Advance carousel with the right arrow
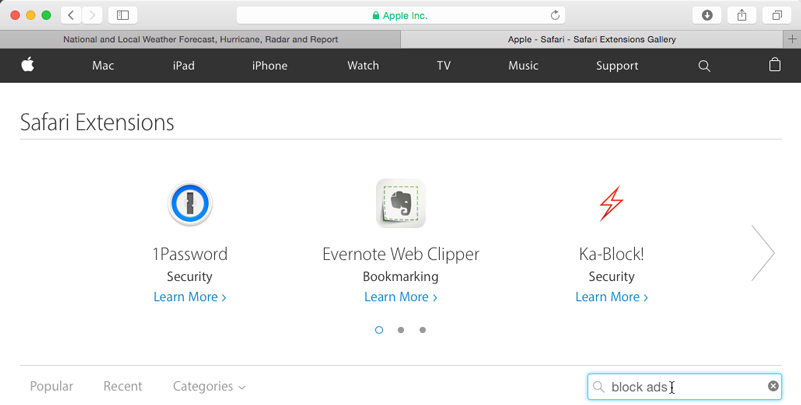This screenshot has height=405, width=801. pos(763,253)
